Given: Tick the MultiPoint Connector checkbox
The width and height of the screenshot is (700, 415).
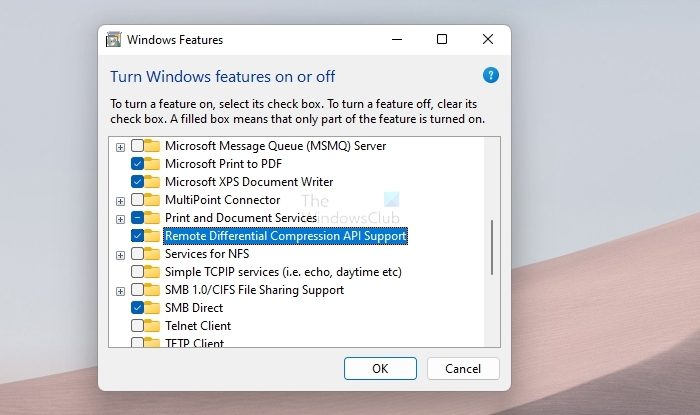Looking at the screenshot, I should [x=137, y=199].
